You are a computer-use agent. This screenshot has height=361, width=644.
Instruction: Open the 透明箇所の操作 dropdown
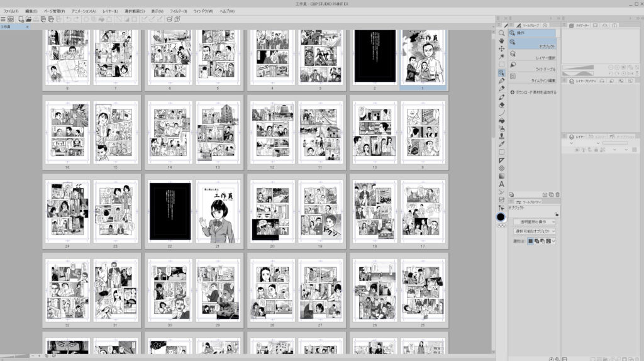coord(535,222)
